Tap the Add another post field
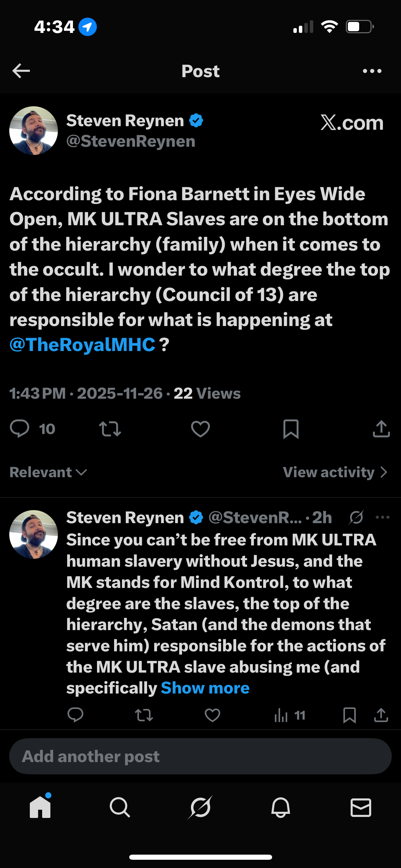Viewport: 401px width, 868px height. click(x=200, y=756)
